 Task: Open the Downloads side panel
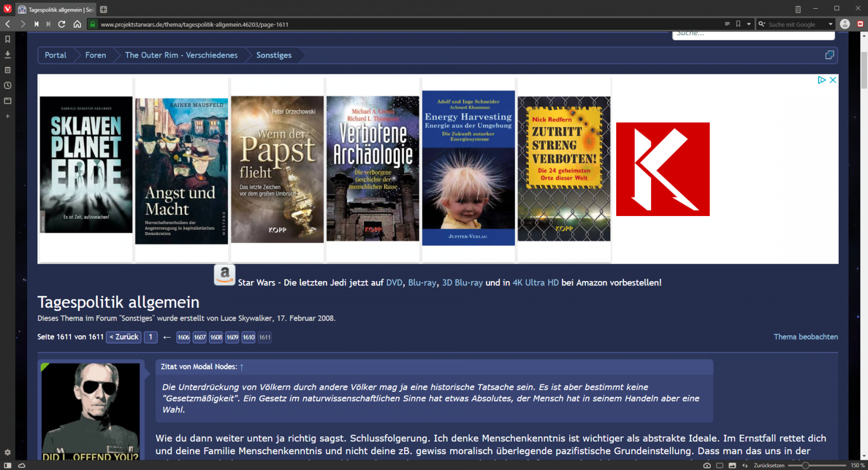(x=8, y=54)
